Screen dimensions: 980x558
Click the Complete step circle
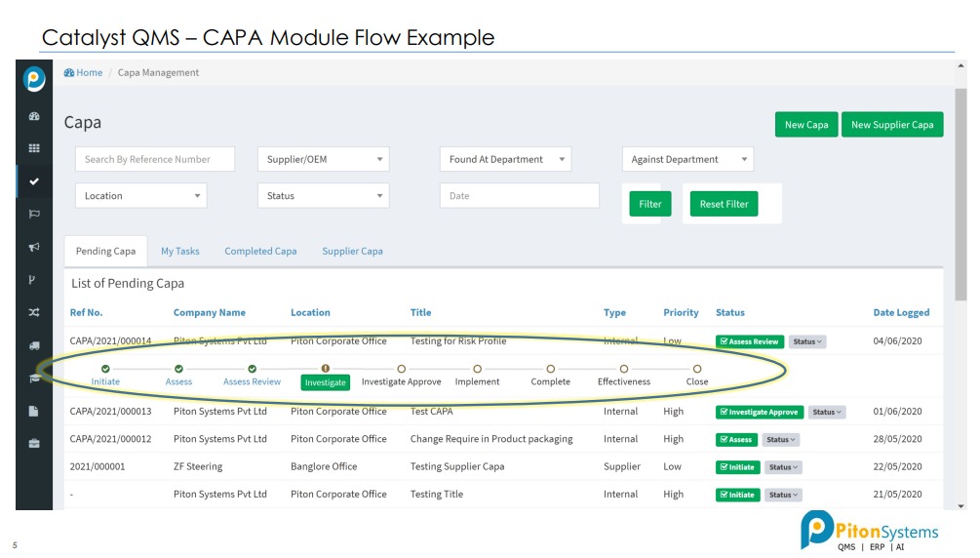[550, 369]
